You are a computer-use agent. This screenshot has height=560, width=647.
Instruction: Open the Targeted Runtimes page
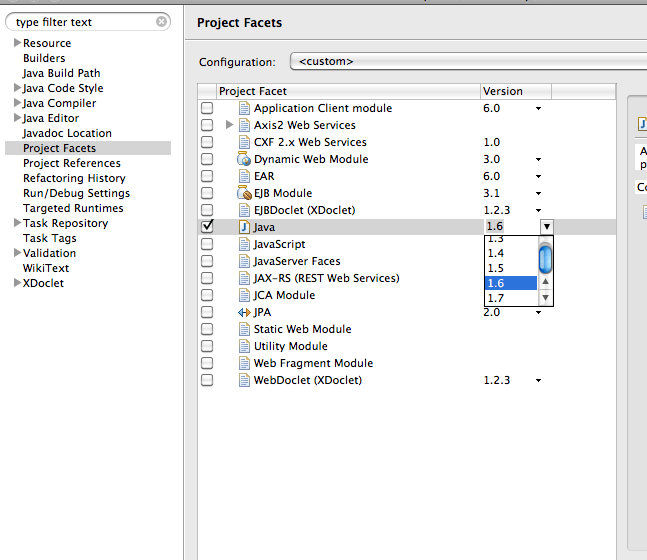click(73, 208)
